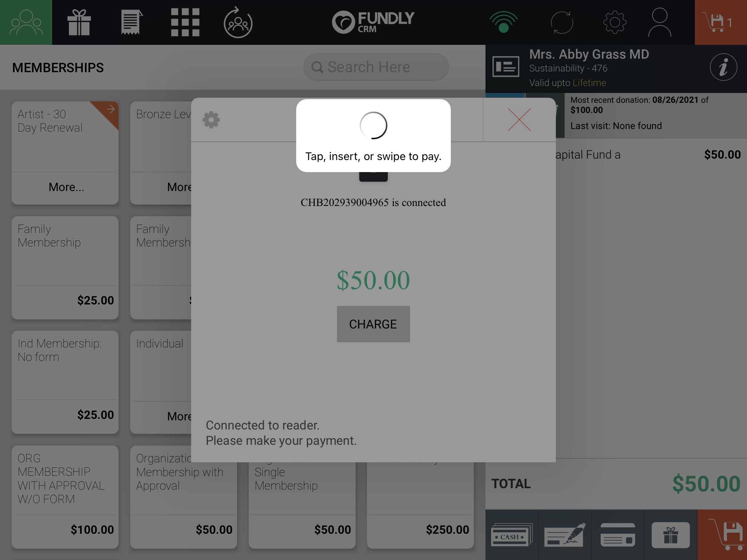
Task: Open saved cart with 1 item
Action: pos(721,23)
